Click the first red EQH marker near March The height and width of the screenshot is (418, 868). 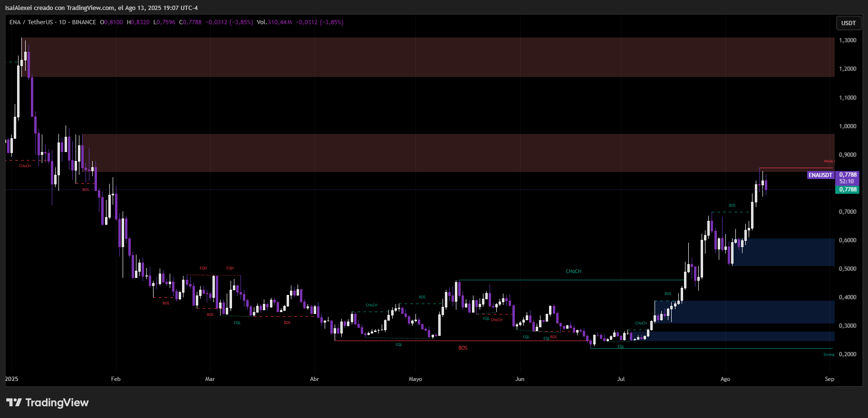click(x=203, y=268)
